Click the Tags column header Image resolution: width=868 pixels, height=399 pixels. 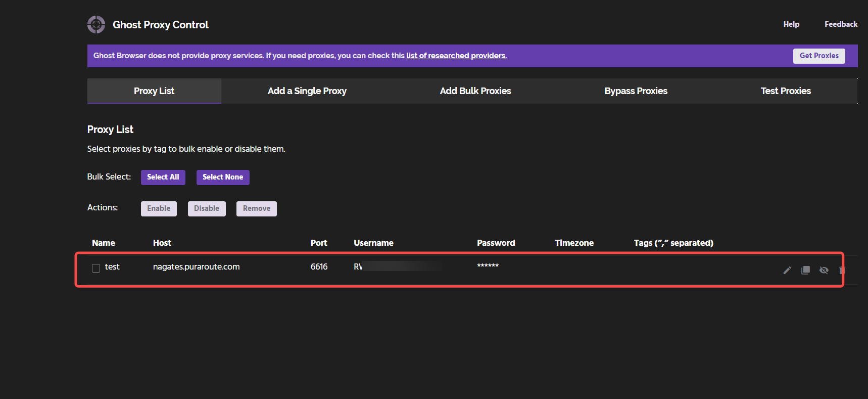tap(673, 243)
